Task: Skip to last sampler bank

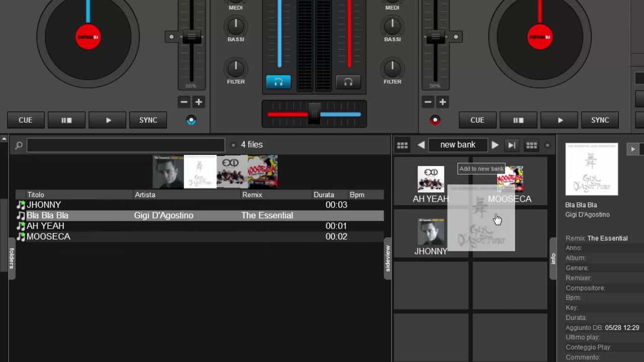Action: pos(512,145)
